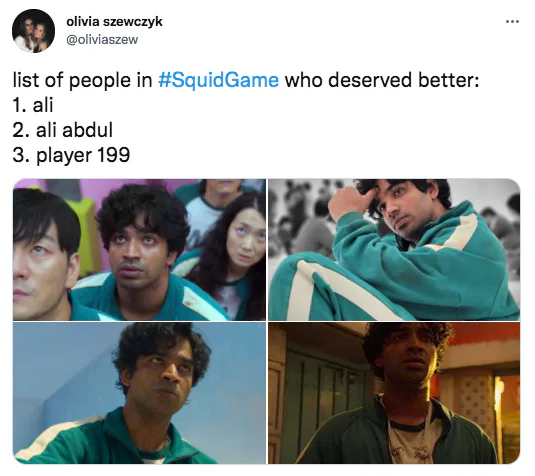Click the words 'list of people in'
Image resolution: width=535 pixels, height=476 pixels.
click(83, 80)
